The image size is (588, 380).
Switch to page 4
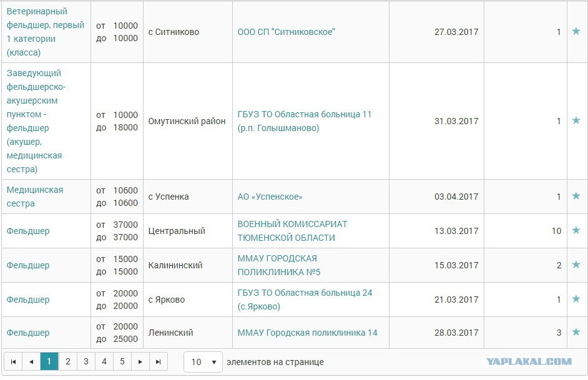[104, 362]
